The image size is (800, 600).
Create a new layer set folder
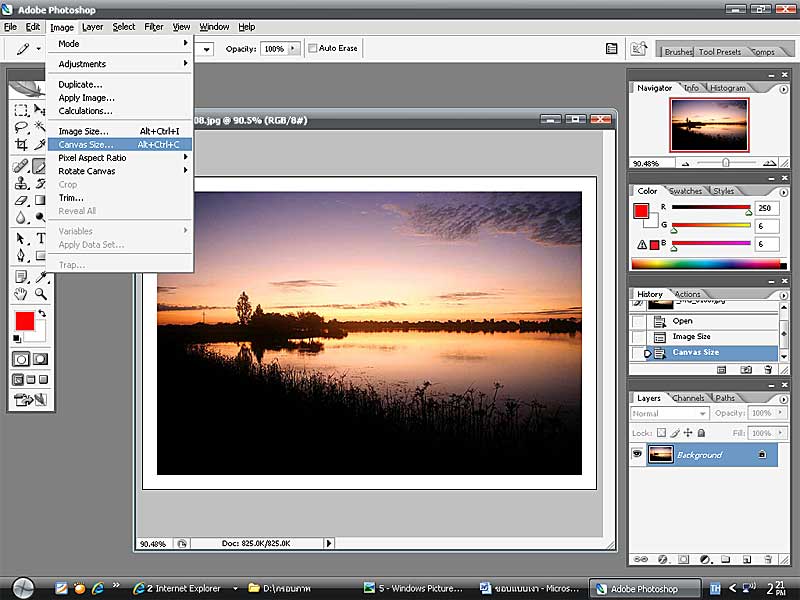(726, 560)
